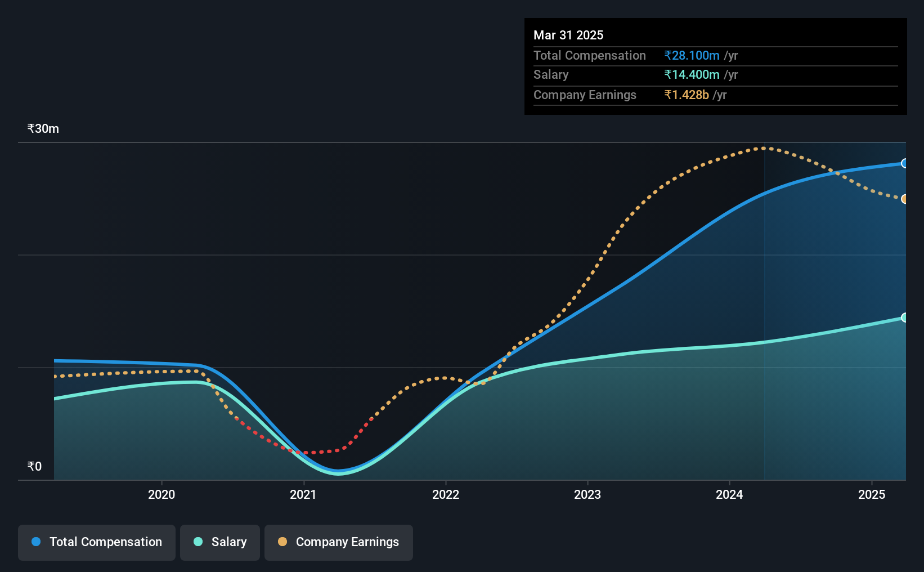This screenshot has height=572, width=924.
Task: Toggle Company Earnings legend button
Action: pyautogui.click(x=339, y=542)
